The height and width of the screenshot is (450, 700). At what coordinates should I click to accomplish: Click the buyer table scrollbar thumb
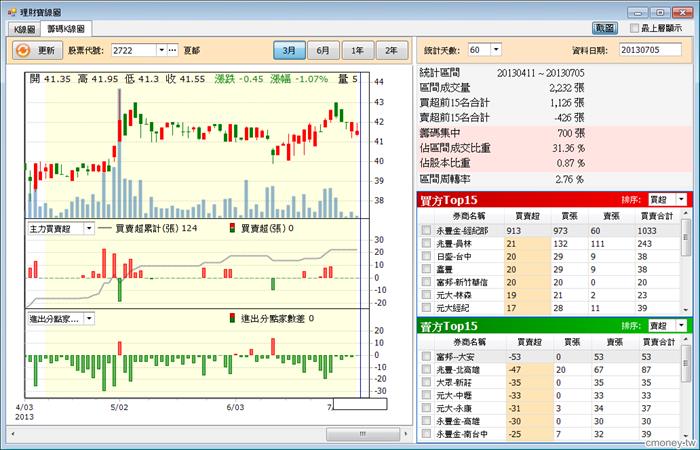pos(686,237)
